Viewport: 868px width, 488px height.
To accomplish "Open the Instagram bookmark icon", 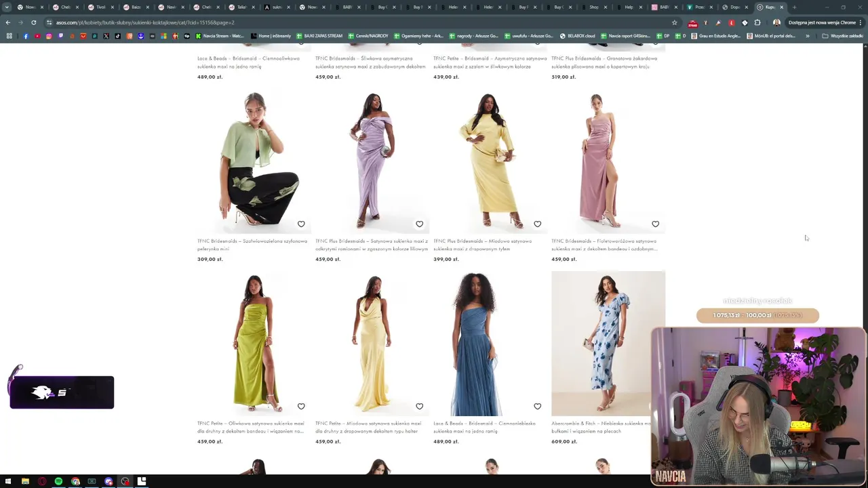I will [49, 36].
